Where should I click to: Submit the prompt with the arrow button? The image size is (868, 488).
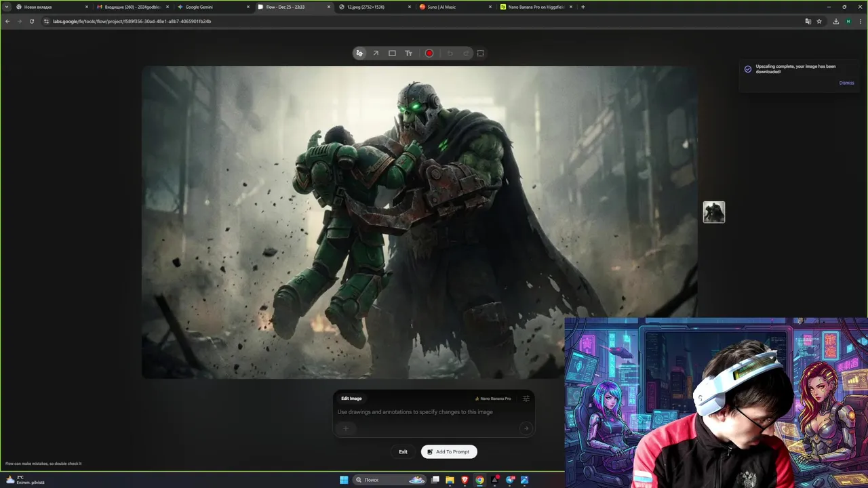526,428
